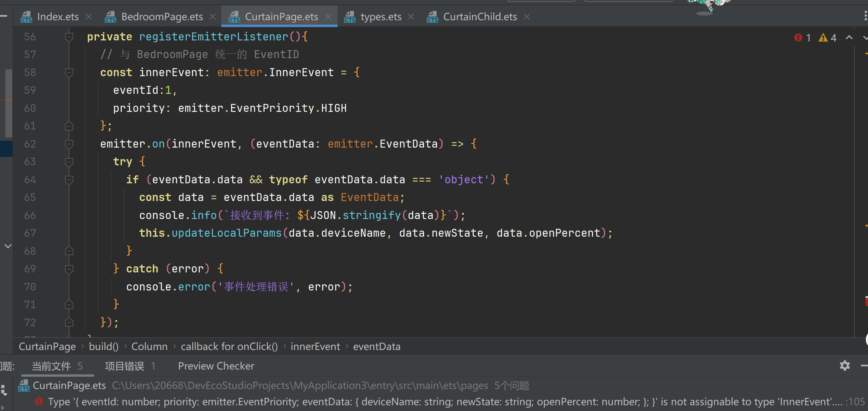Click emitter.on call on line 62

click(133, 144)
